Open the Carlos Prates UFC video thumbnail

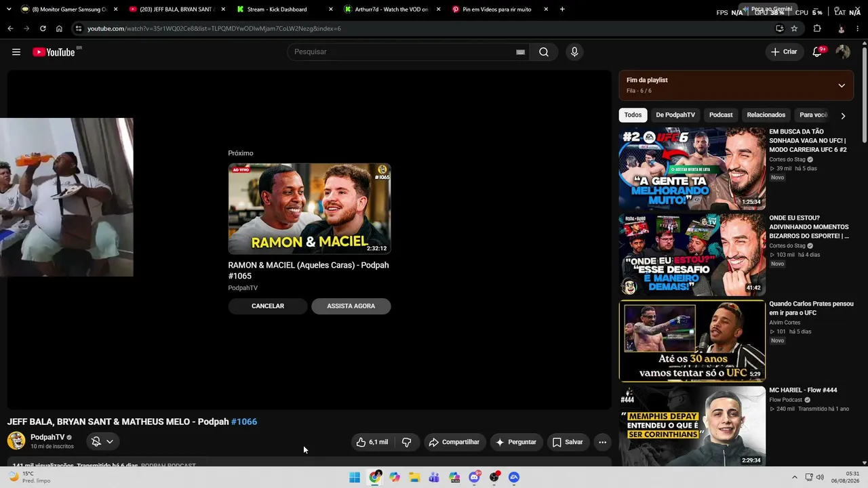coord(692,341)
